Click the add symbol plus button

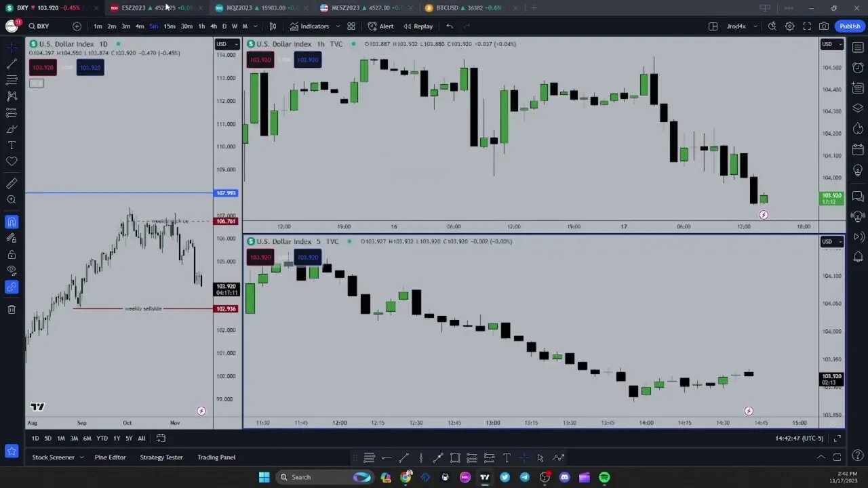tap(77, 26)
